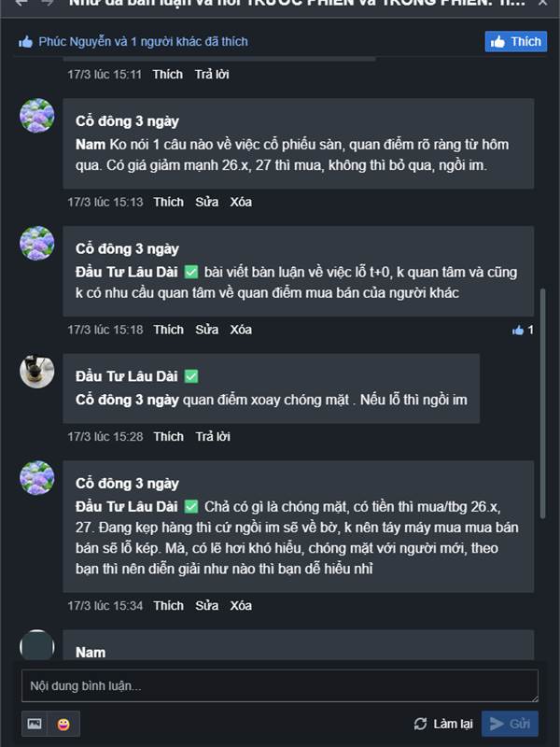Click Trả lời on the 15:11 comment
The height and width of the screenshot is (747, 560).
coord(212,74)
